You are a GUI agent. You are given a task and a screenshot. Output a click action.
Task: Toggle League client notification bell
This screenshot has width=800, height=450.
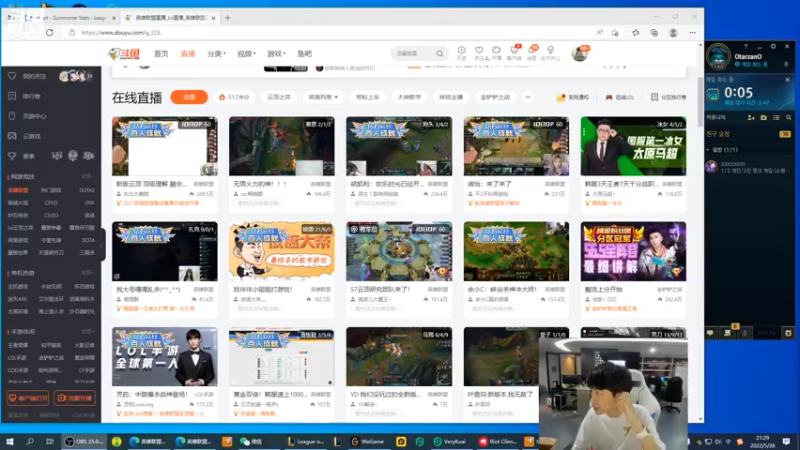[x=786, y=65]
